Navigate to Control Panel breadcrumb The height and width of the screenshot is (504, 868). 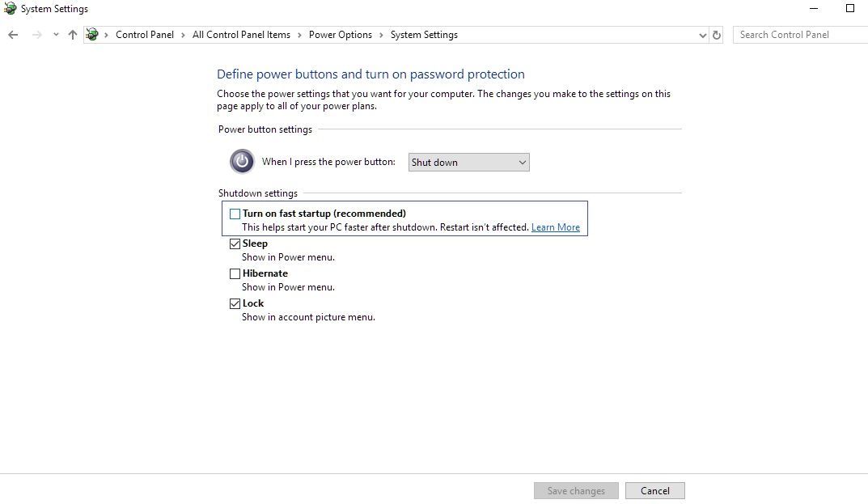145,34
